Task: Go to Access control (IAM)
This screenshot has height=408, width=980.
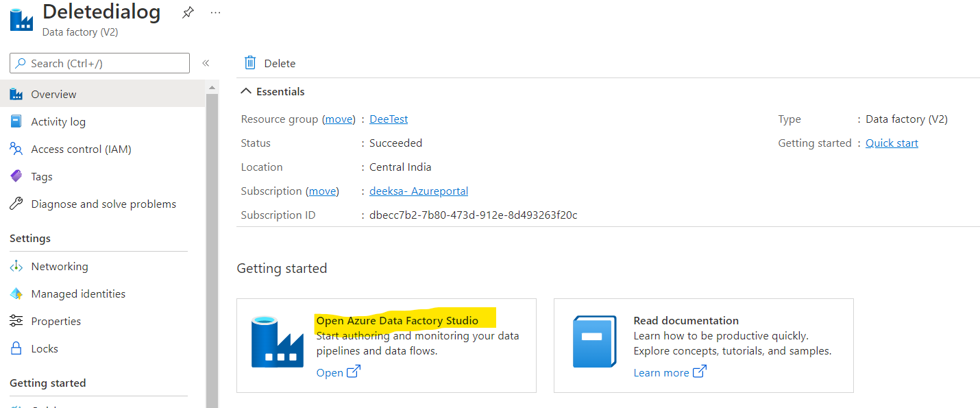Action: [103, 149]
